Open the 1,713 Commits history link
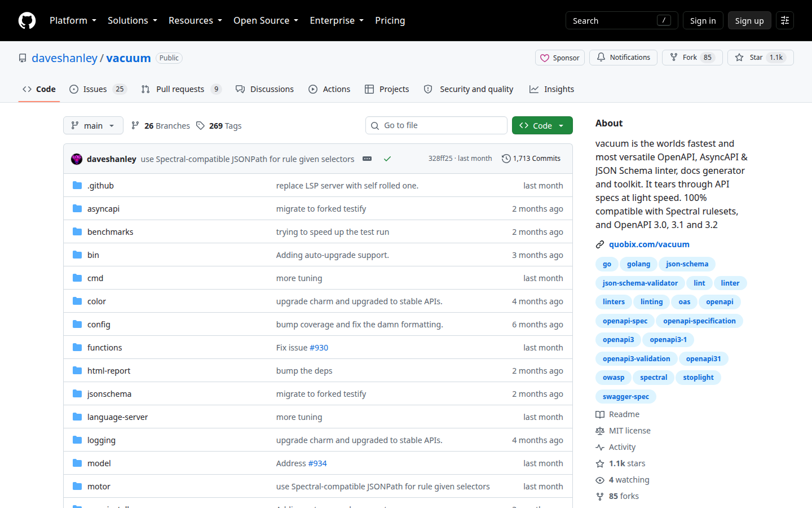 click(x=531, y=159)
